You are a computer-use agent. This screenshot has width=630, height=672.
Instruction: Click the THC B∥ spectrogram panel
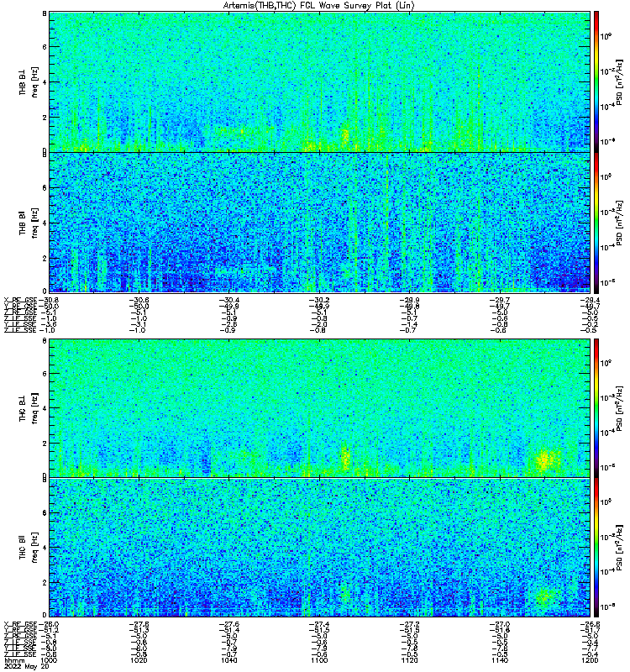(x=320, y=548)
